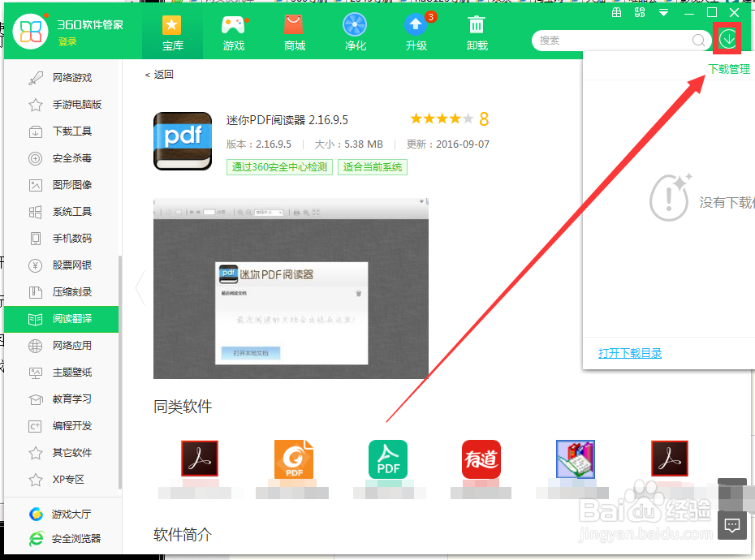This screenshot has height=560, width=755.
Task: Open the feedback chat bubble icon
Action: [x=732, y=525]
